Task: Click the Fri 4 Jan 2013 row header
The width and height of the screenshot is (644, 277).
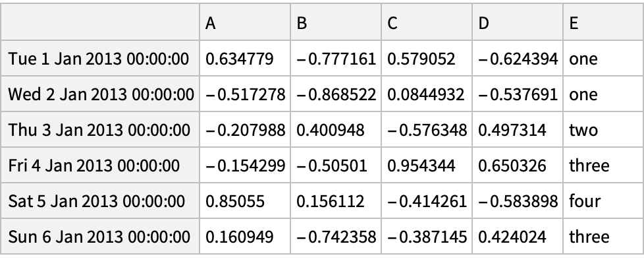Action: (100, 166)
